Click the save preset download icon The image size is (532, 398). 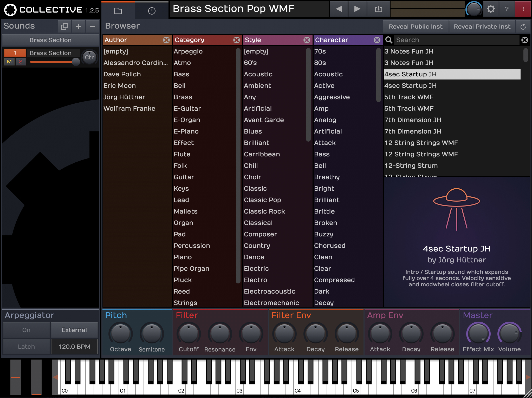(x=378, y=9)
